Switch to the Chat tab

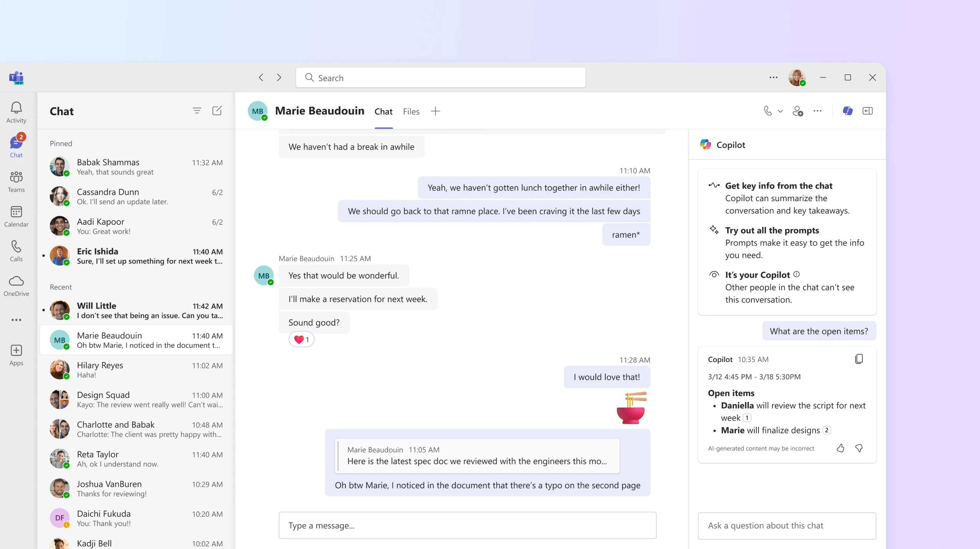pyautogui.click(x=383, y=112)
